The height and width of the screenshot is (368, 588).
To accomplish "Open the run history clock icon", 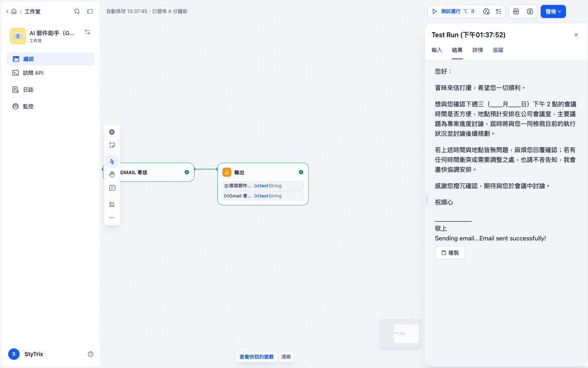I will point(486,11).
